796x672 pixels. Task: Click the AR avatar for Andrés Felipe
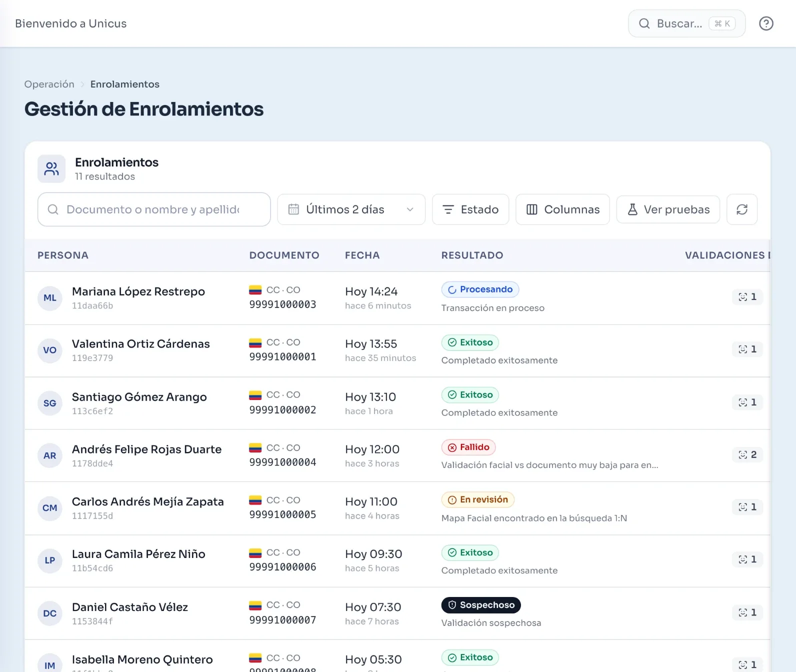(x=50, y=456)
